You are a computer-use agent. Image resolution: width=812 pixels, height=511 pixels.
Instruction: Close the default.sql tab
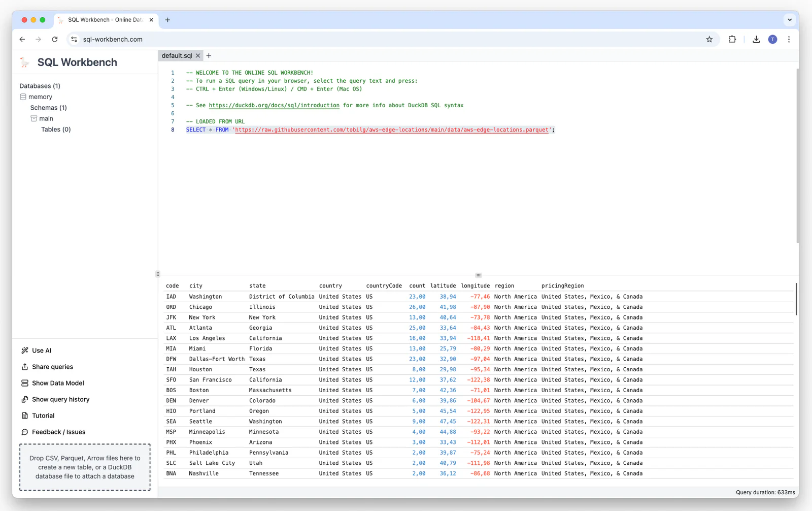[198, 56]
